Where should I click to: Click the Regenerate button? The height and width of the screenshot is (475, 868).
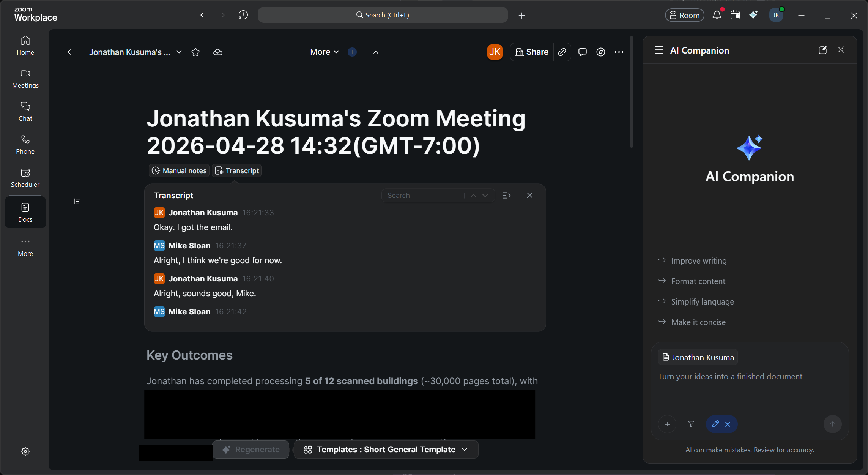[x=251, y=450]
